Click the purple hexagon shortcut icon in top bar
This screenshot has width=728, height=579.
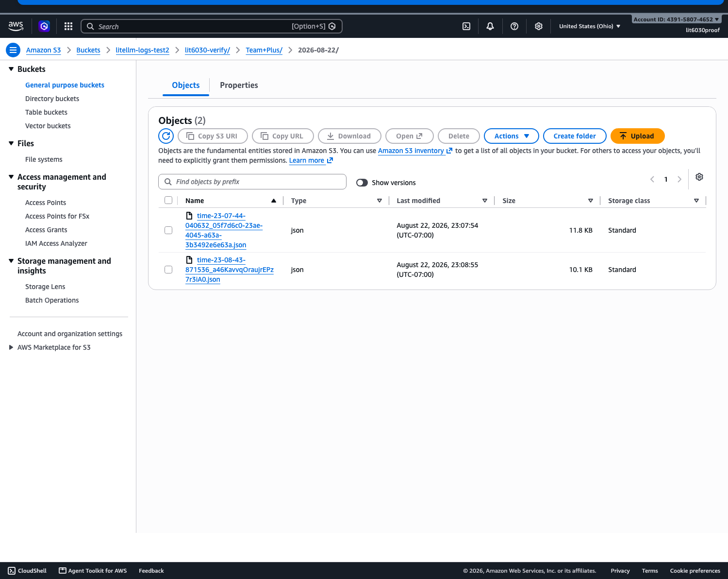click(x=44, y=26)
